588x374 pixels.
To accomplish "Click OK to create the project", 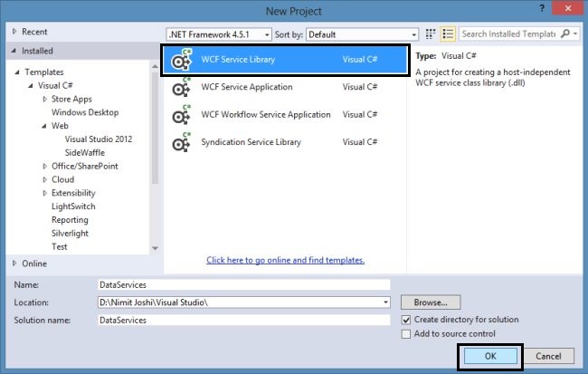I will point(490,356).
